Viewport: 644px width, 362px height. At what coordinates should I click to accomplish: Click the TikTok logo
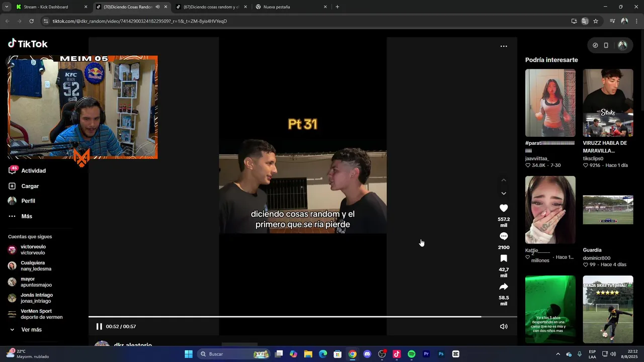click(x=28, y=44)
